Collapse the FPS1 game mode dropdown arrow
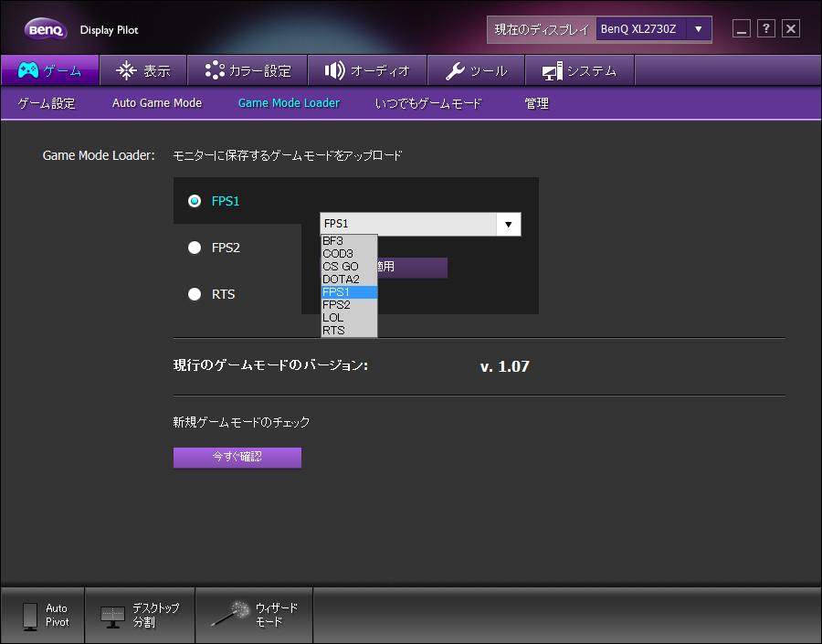This screenshot has height=644, width=822. 508,224
